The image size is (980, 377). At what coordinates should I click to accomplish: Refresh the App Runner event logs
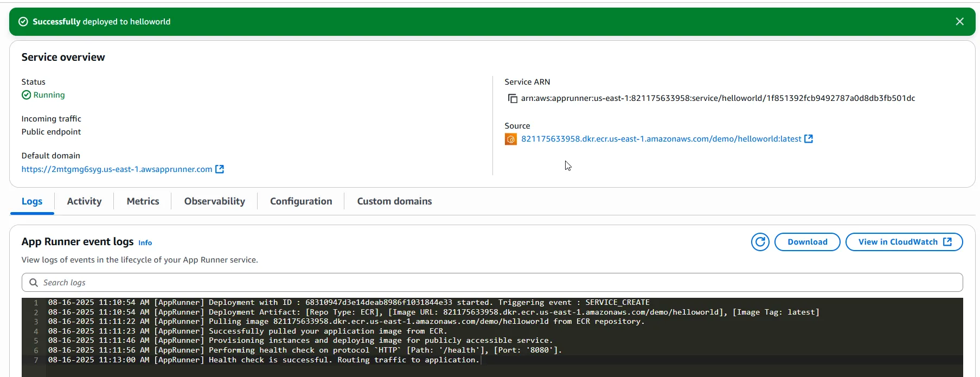[760, 242]
